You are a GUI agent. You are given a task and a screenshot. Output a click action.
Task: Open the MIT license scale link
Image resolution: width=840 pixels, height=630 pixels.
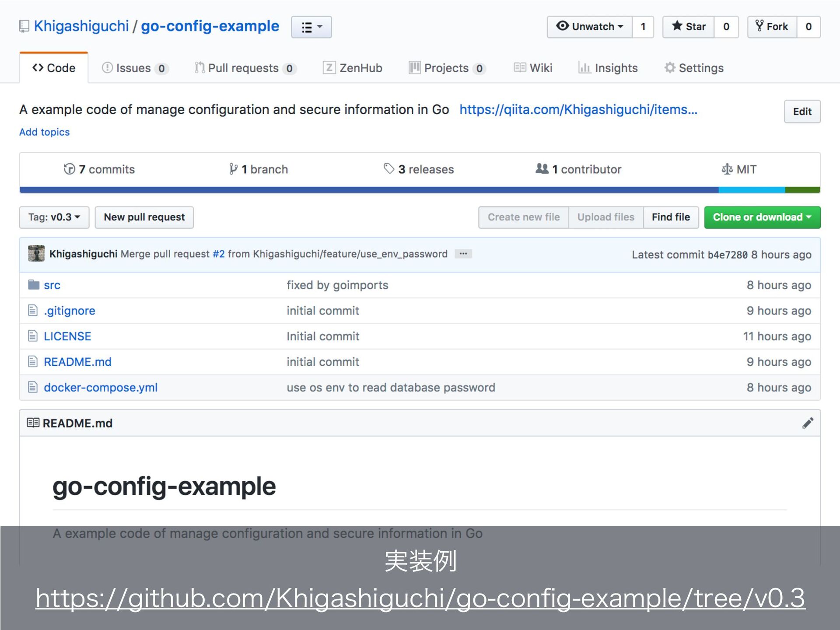[738, 169]
